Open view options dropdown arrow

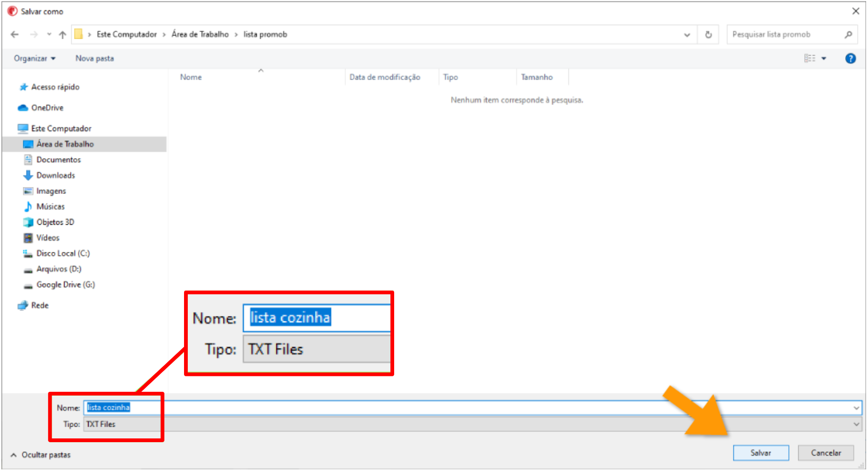pyautogui.click(x=824, y=58)
